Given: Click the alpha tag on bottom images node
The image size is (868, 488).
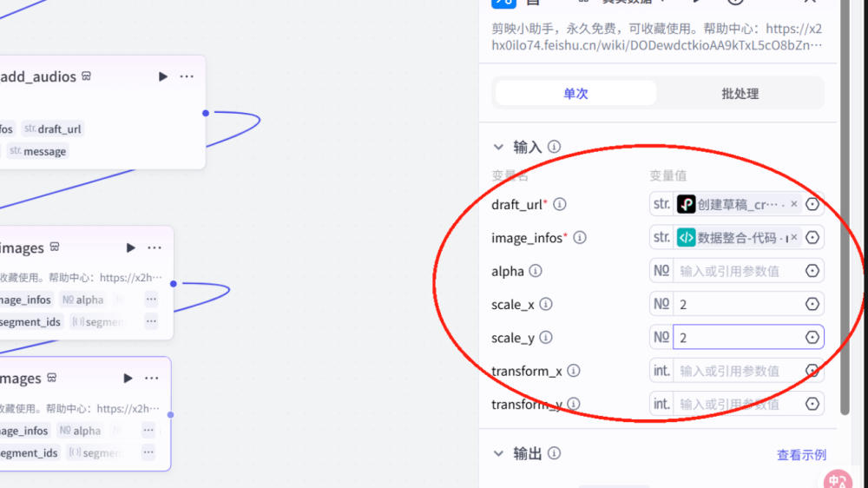Looking at the screenshot, I should [80, 431].
